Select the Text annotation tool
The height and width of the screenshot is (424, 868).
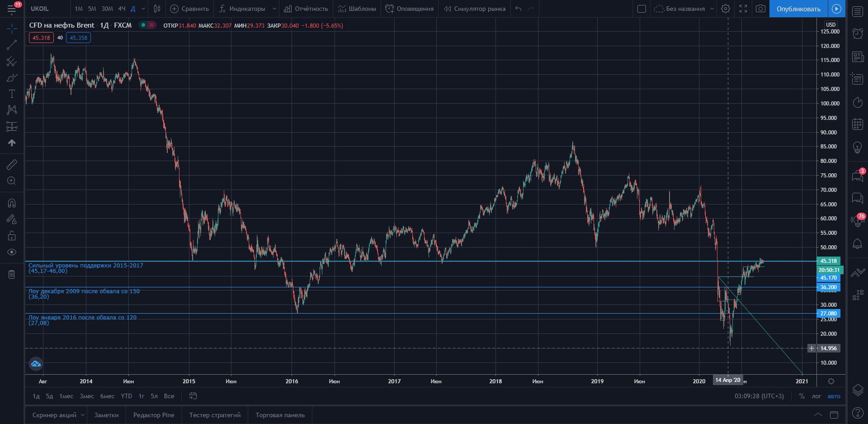tap(12, 94)
